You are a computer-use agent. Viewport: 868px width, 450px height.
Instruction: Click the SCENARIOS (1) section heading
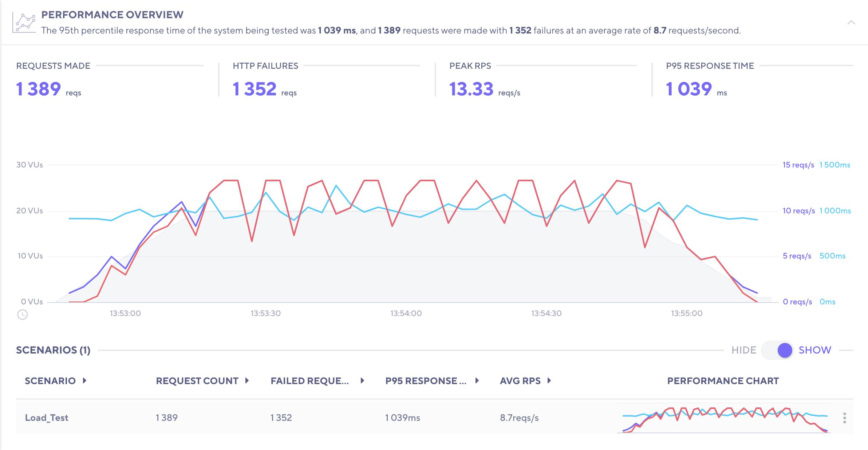click(53, 350)
